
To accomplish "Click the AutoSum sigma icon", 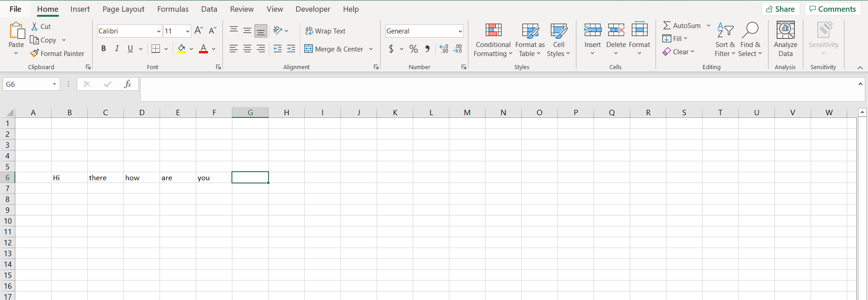I will (667, 25).
